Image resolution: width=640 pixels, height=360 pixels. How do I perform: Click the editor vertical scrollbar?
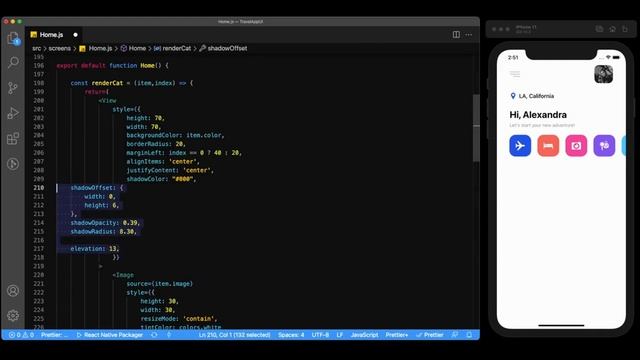point(476,127)
